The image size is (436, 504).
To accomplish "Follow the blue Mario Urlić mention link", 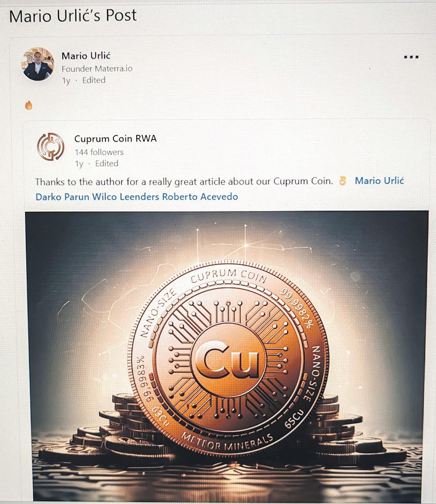I will tap(379, 180).
